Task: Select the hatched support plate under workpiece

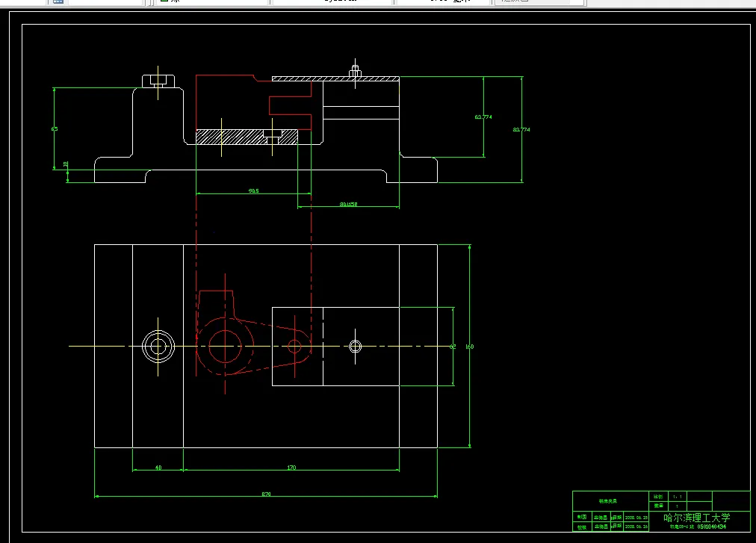Action: (x=247, y=137)
